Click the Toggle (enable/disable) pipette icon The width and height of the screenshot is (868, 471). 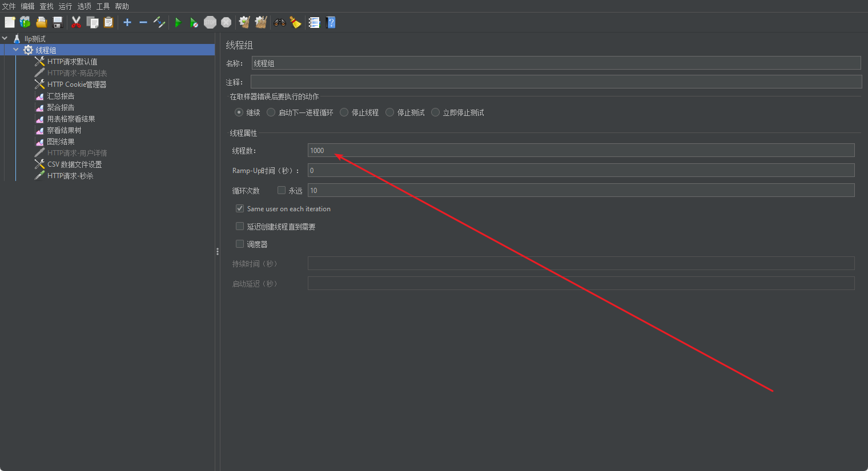[159, 22]
